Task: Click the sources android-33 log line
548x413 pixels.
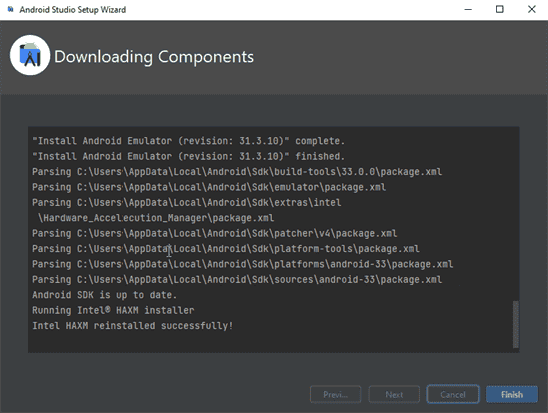Action: (x=237, y=280)
